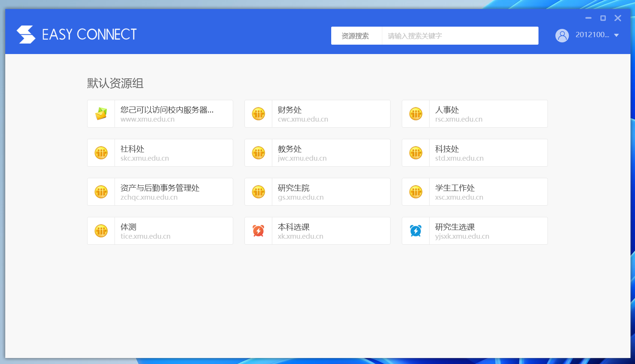
Task: Click the orange icon beside 体测
Action: [x=101, y=231]
